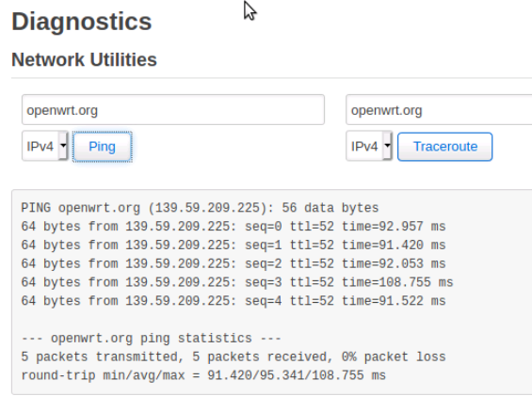
Task: Click the PING openwrt.org 56 data bytes line
Action: coord(200,208)
